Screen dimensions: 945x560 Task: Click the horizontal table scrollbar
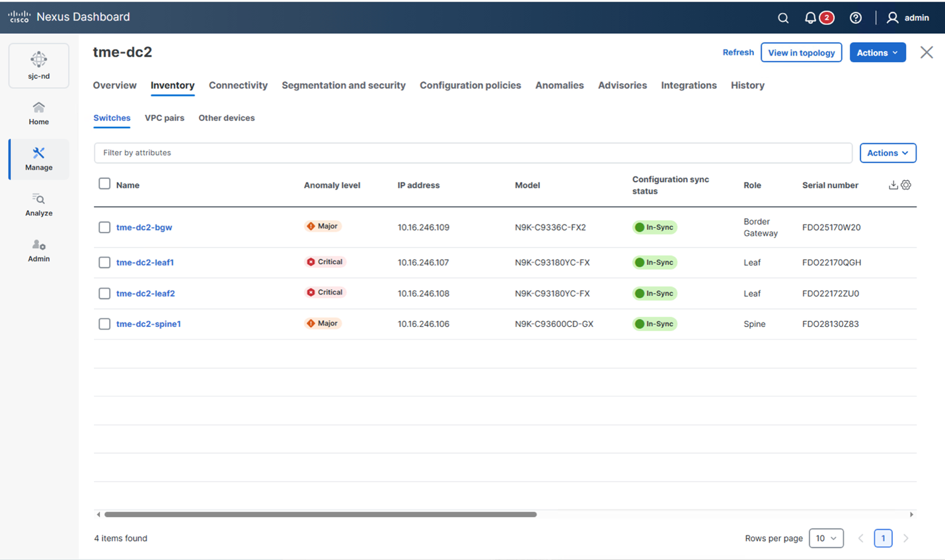[321, 514]
